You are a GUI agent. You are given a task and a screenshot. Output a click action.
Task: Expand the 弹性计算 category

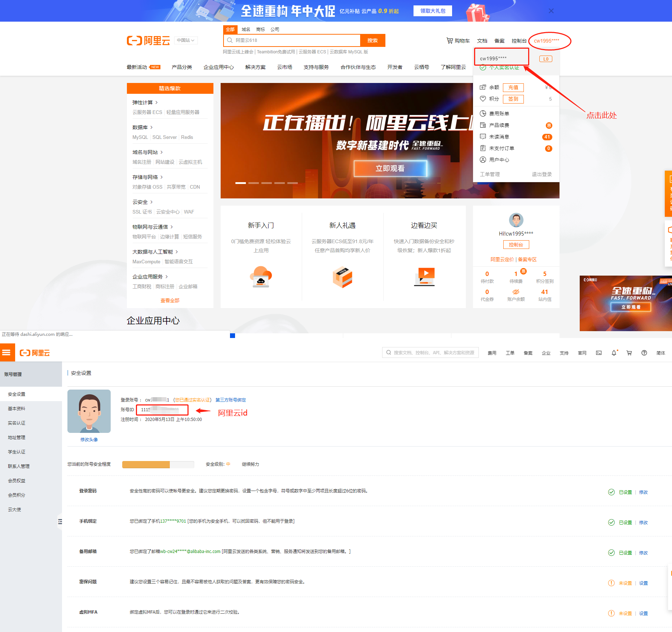click(145, 102)
